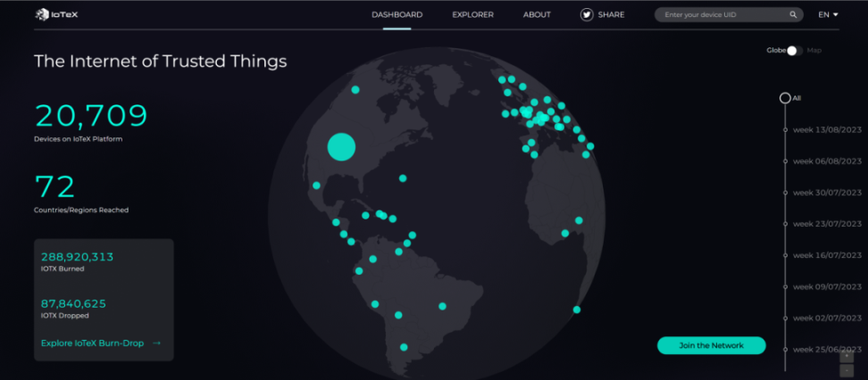Select week 09/07/2023 on timeline
The width and height of the screenshot is (868, 380).
pos(827,286)
